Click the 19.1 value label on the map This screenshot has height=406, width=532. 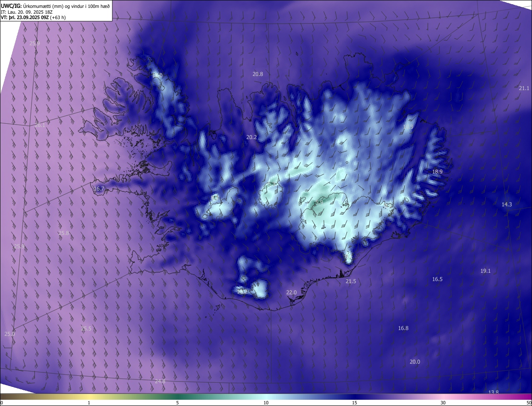pyautogui.click(x=485, y=271)
